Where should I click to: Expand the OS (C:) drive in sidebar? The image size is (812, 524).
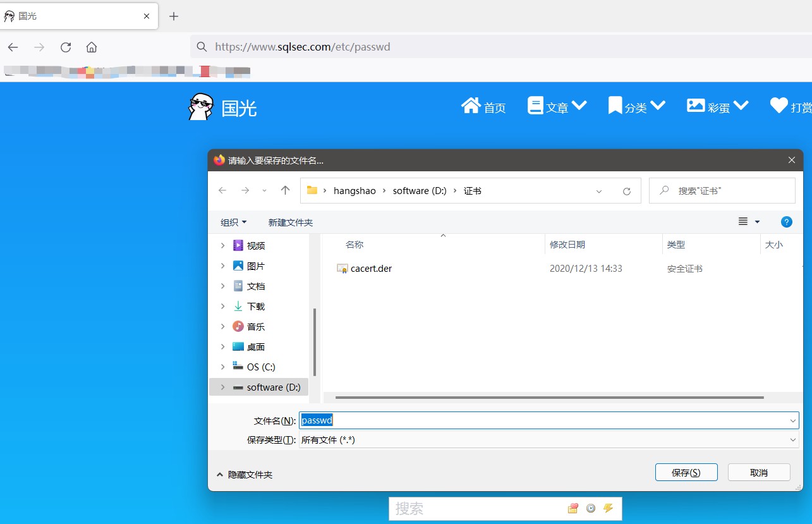pyautogui.click(x=222, y=366)
